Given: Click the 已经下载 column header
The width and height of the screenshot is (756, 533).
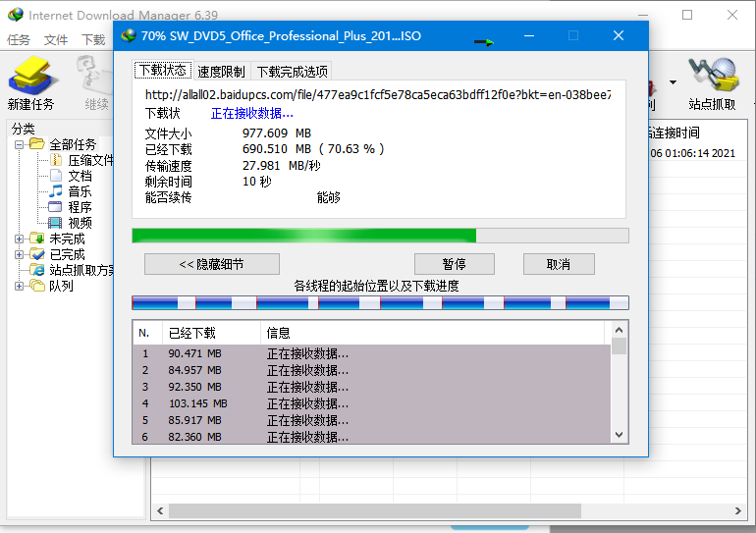Looking at the screenshot, I should [x=212, y=333].
